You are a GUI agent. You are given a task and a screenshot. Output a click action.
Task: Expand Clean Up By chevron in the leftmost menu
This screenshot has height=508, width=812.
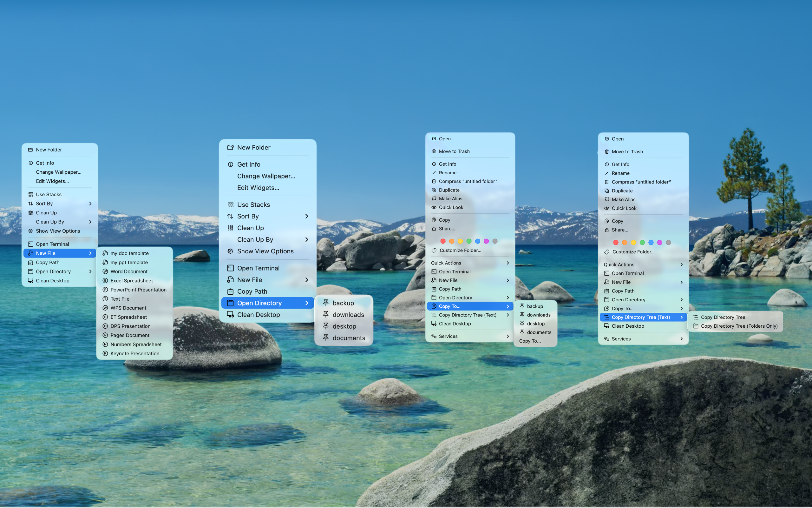90,222
